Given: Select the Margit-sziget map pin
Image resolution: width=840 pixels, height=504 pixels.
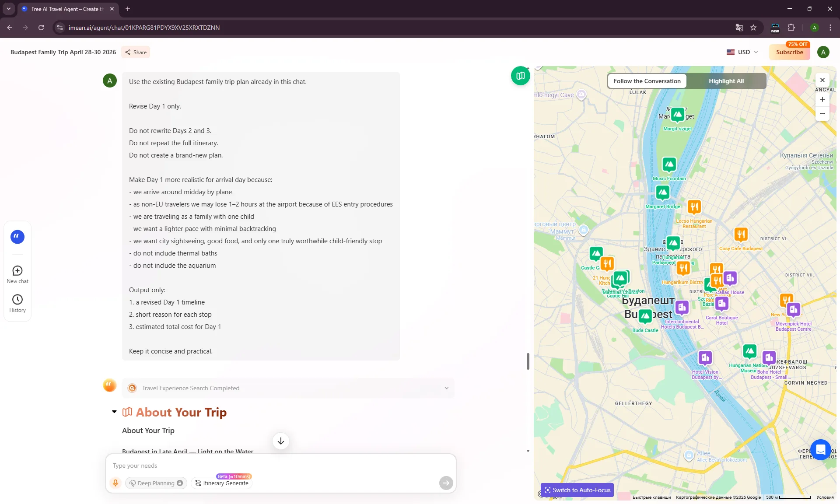Looking at the screenshot, I should pos(677,115).
